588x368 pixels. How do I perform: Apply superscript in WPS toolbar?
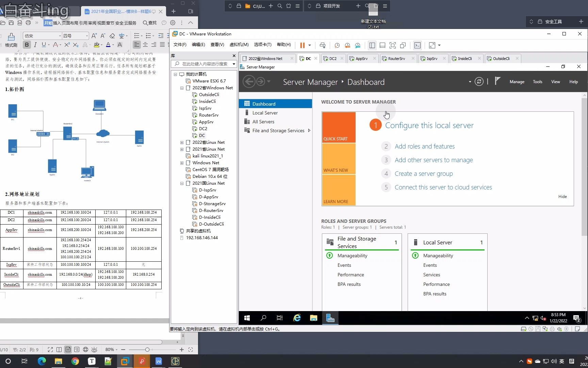point(67,45)
